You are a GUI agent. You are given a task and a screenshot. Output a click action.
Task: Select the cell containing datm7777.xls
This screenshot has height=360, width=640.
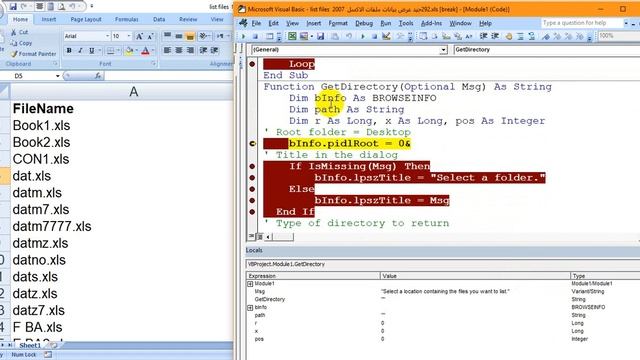tap(122, 227)
